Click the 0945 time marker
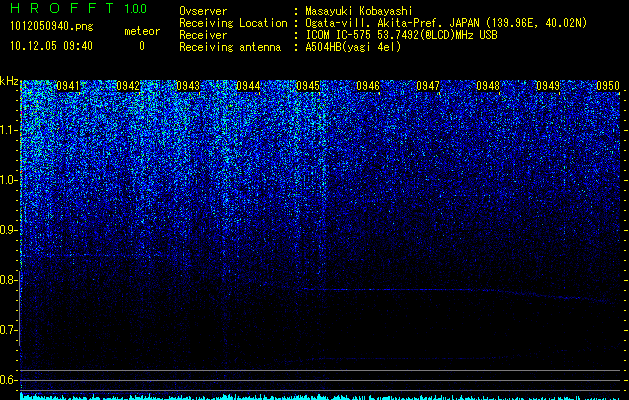Image resolution: width=629 pixels, height=400 pixels. click(x=308, y=86)
